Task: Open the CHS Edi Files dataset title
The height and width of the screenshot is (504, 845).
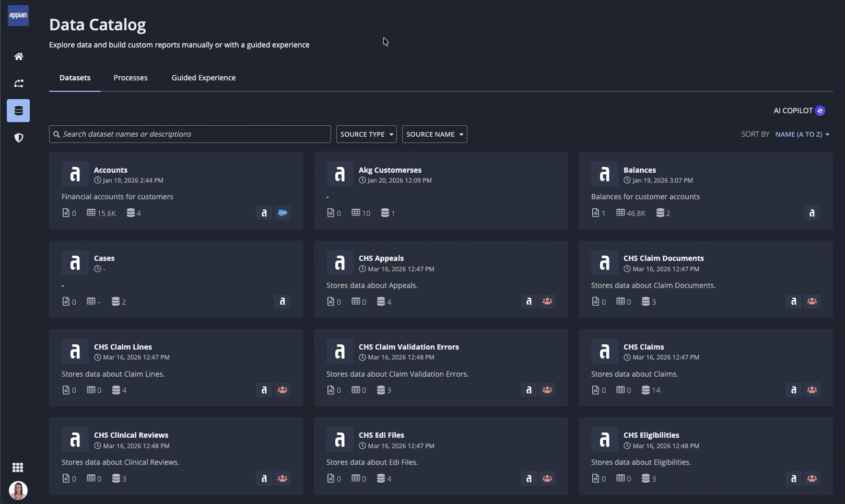Action: [x=381, y=435]
